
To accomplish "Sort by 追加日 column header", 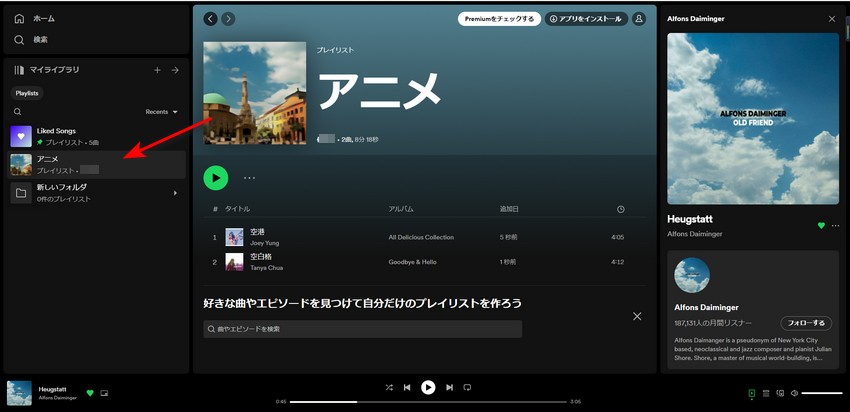I will [509, 209].
